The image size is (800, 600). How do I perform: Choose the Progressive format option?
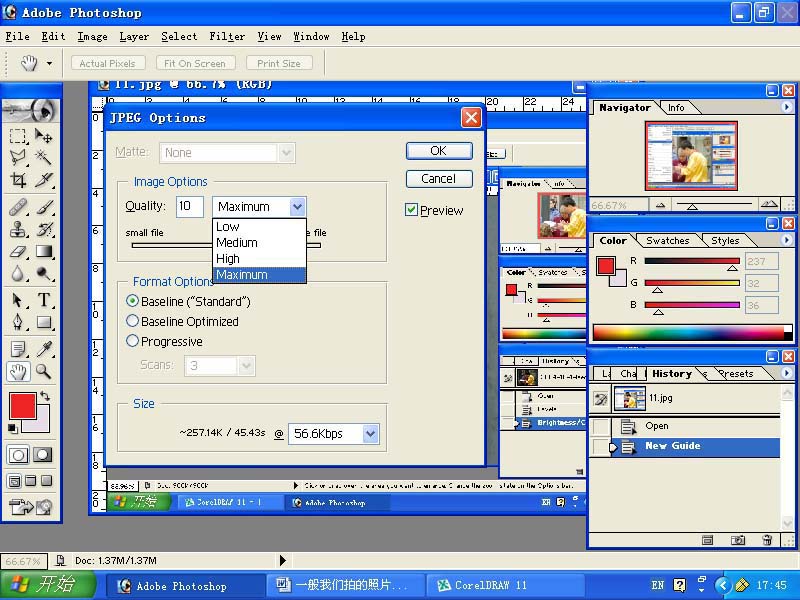point(133,341)
